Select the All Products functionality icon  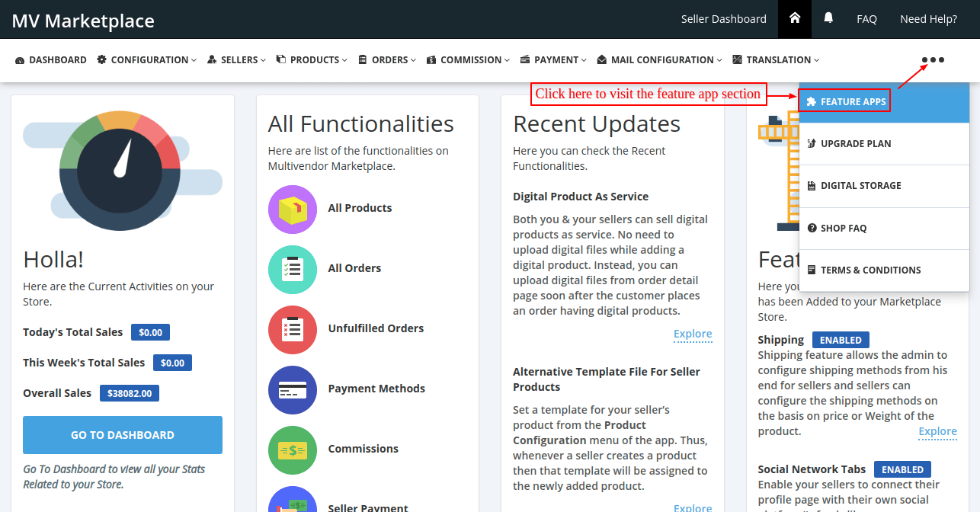[x=293, y=208]
